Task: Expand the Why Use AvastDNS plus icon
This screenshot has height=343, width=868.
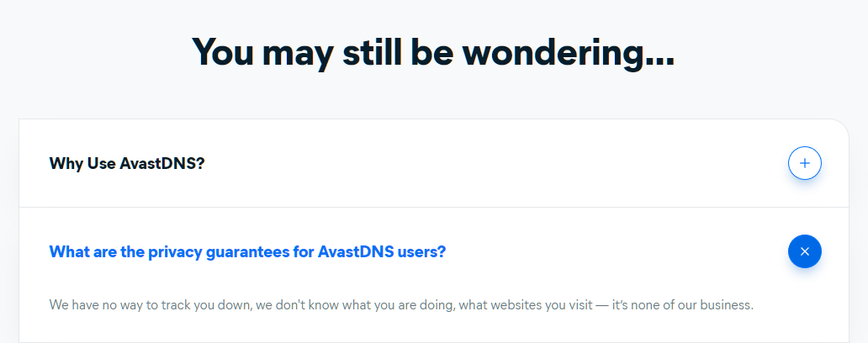Action: tap(804, 163)
